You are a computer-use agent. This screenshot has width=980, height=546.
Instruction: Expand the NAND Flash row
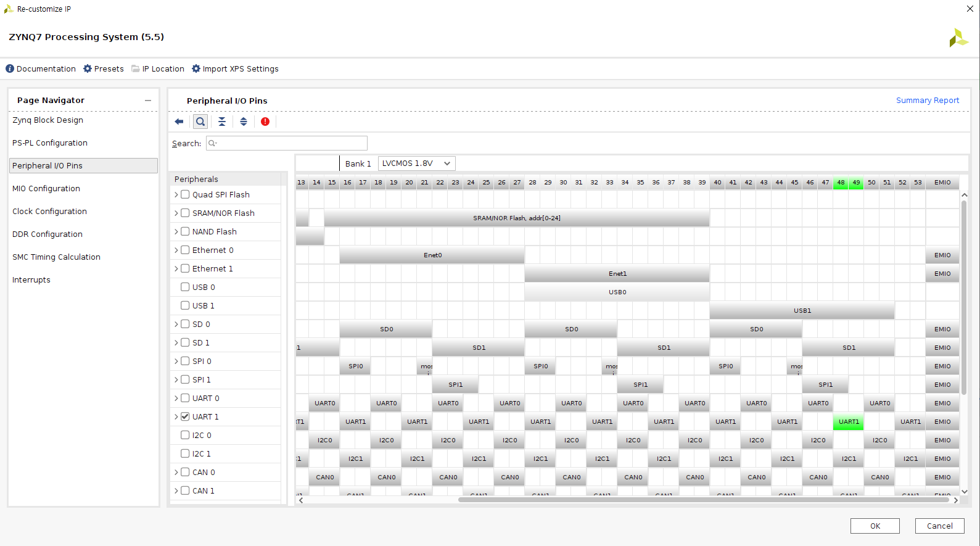[176, 231]
